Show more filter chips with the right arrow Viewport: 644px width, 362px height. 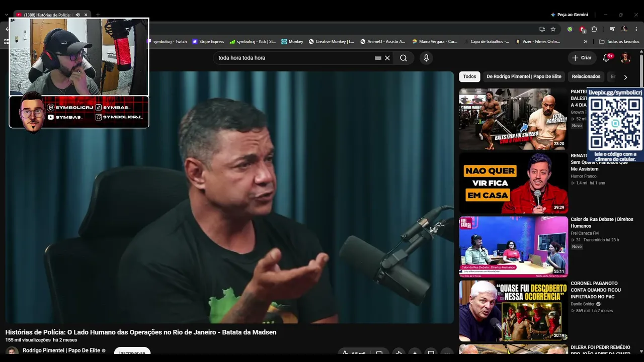[625, 77]
